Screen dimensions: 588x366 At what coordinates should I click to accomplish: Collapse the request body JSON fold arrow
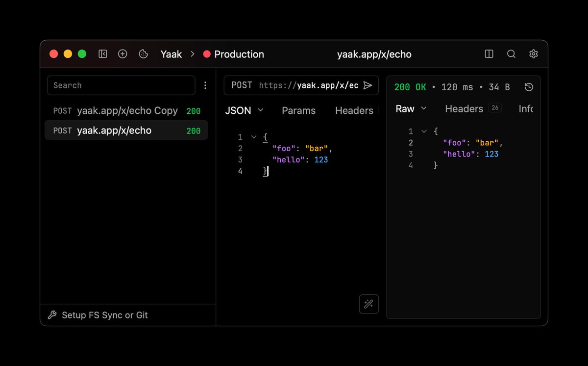pos(253,137)
